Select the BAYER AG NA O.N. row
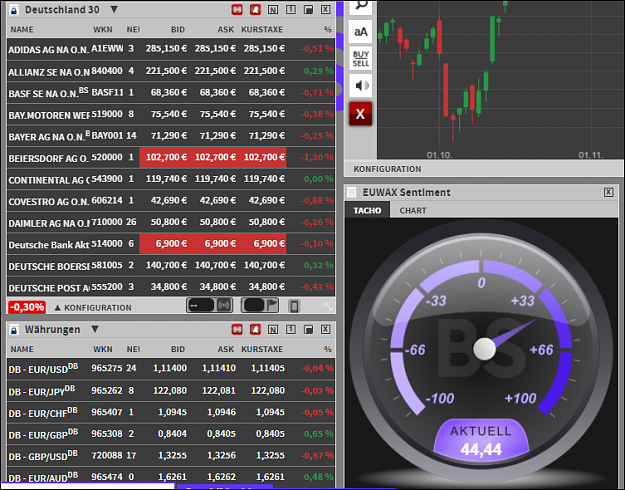625x490 pixels. (171, 136)
